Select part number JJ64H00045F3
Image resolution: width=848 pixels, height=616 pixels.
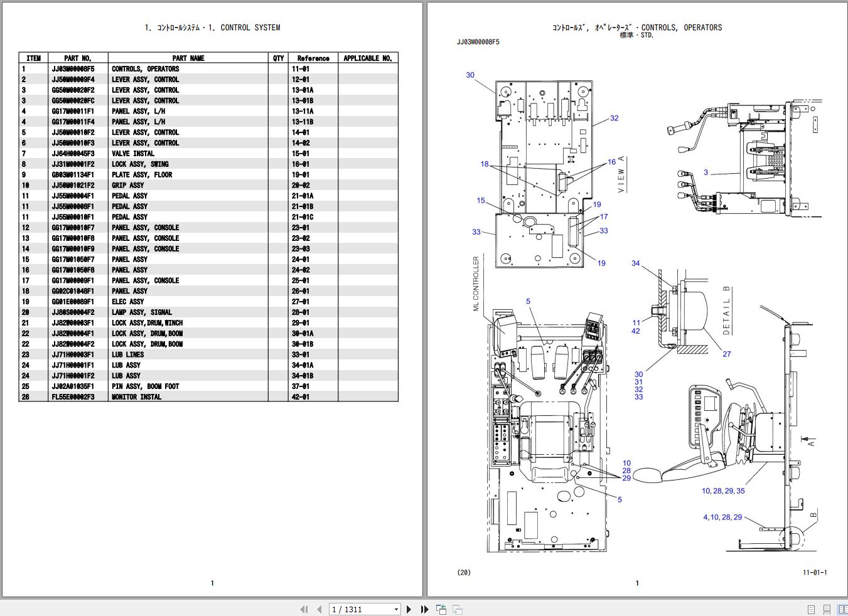[73, 154]
